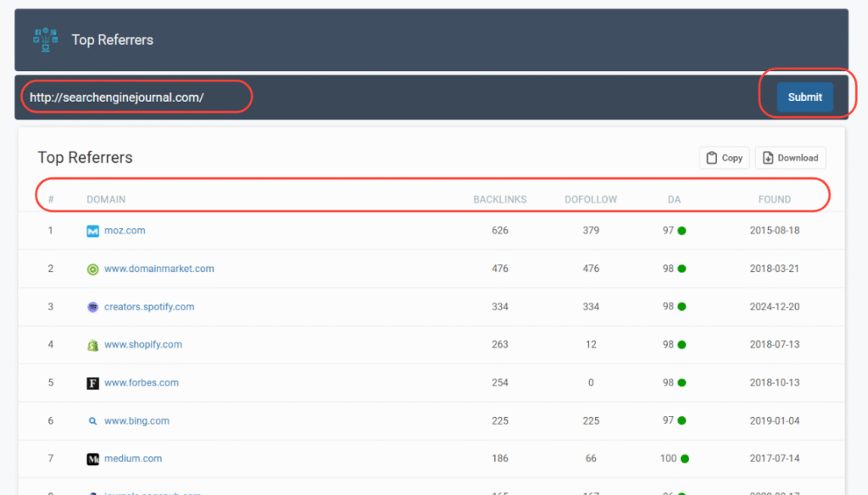Open the medium.com link
868x495 pixels.
[133, 459]
